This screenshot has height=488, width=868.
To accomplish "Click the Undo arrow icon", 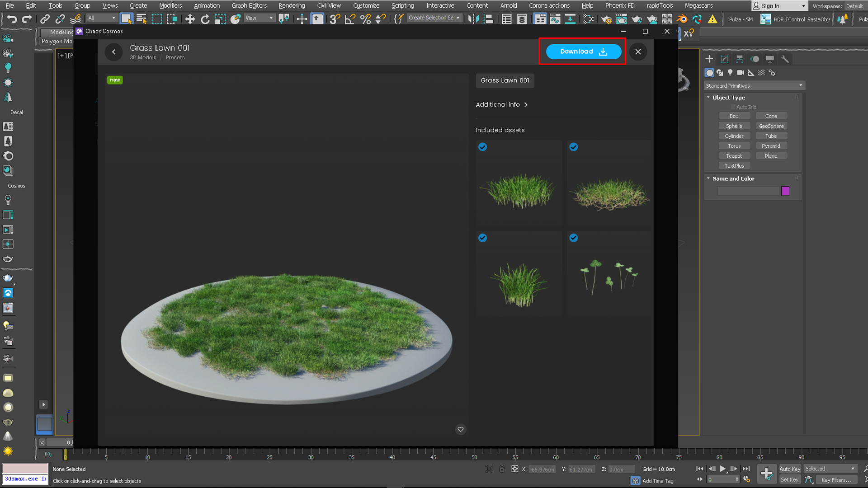I will [12, 19].
